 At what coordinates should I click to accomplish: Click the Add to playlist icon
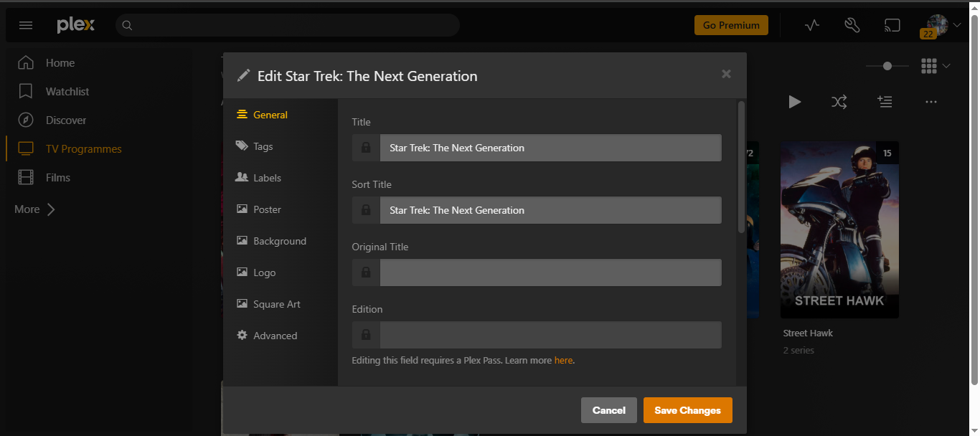tap(885, 102)
